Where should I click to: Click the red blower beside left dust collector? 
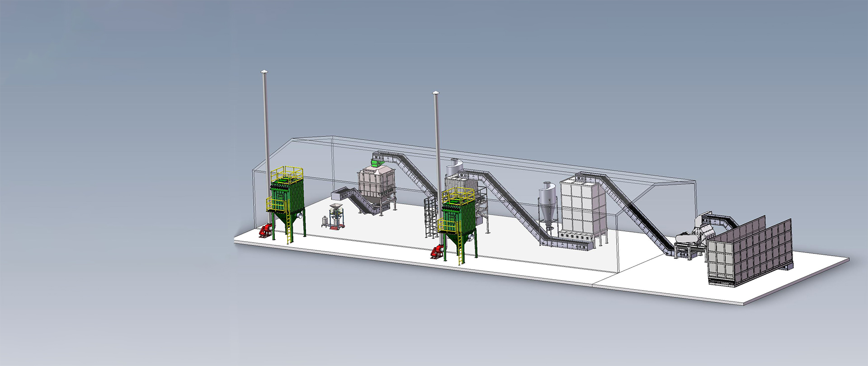point(264,231)
